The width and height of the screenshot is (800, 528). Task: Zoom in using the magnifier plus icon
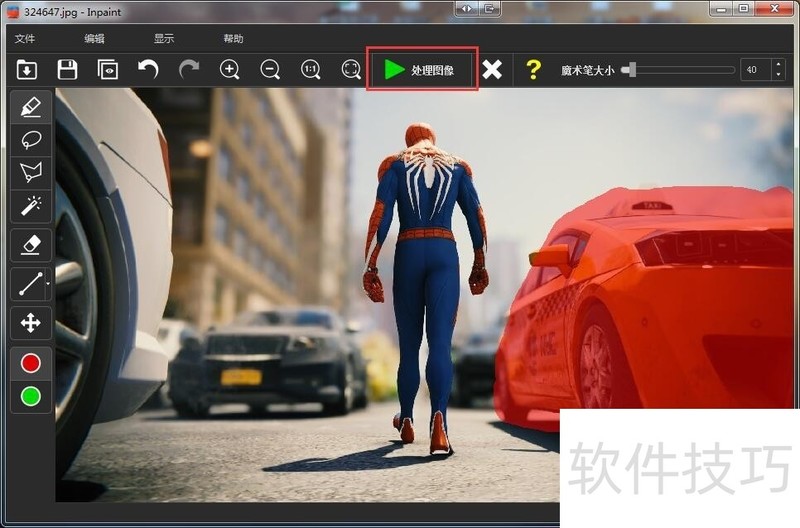pyautogui.click(x=230, y=70)
